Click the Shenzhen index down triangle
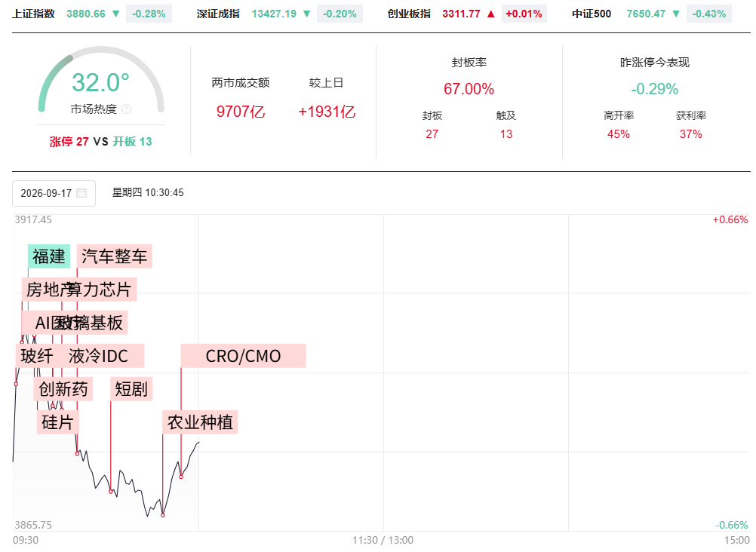The height and width of the screenshot is (552, 756). click(306, 14)
